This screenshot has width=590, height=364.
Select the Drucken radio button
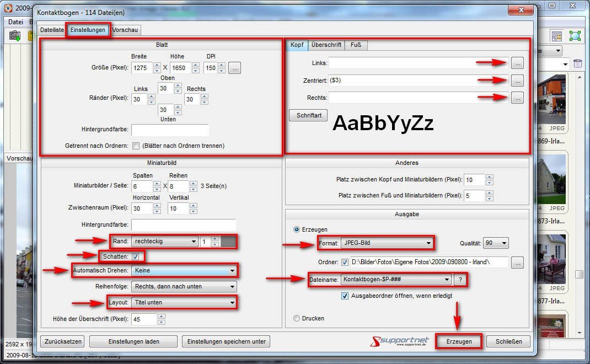[297, 318]
